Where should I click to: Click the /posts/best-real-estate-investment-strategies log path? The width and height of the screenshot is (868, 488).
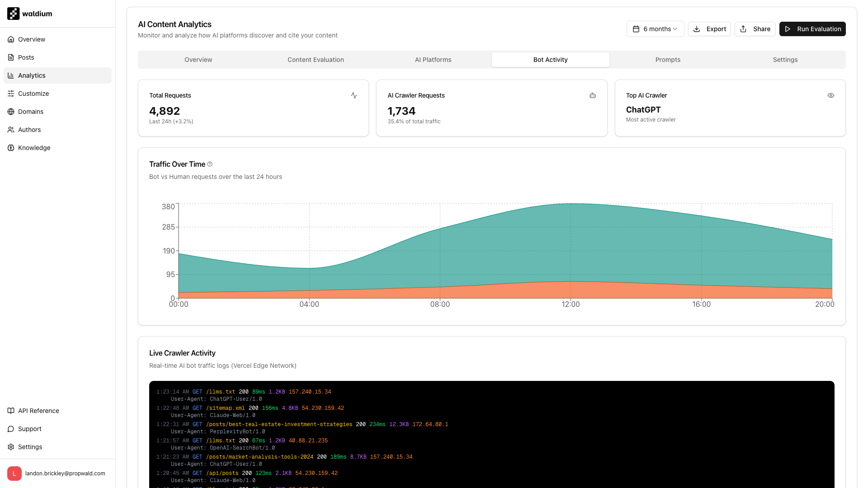pyautogui.click(x=279, y=424)
